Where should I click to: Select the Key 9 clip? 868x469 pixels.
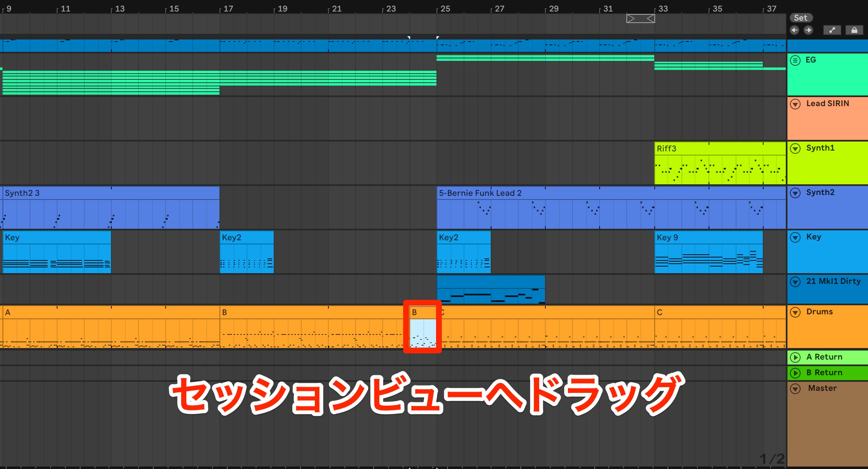pyautogui.click(x=709, y=252)
